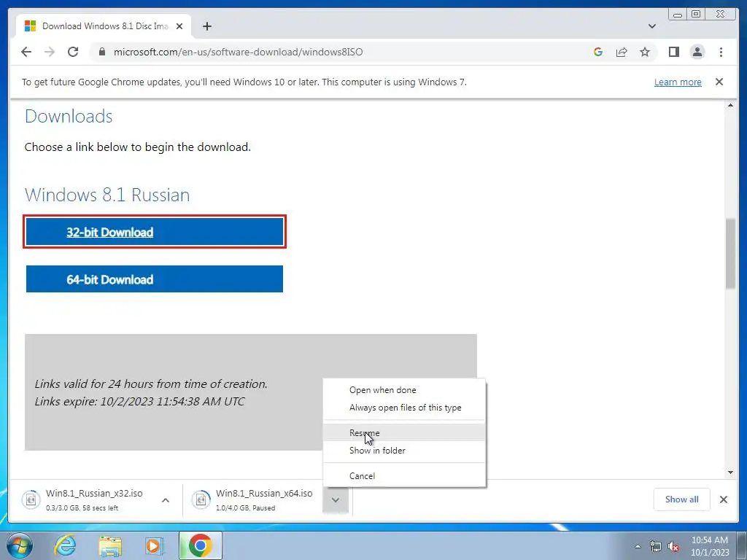This screenshot has width=747, height=560.
Task: Click the Links expire timestamp text
Action: click(x=139, y=402)
